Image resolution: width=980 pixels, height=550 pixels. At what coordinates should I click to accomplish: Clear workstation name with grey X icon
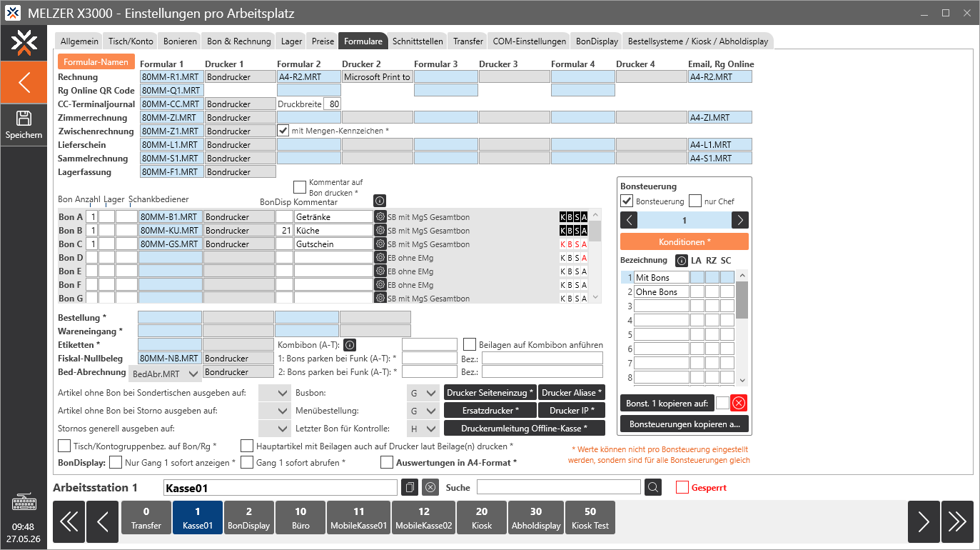(430, 487)
